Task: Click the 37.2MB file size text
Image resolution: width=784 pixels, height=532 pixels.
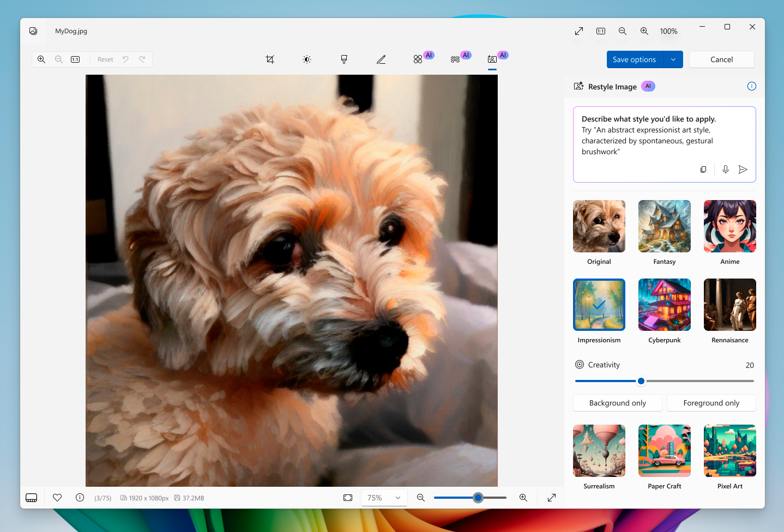Action: coord(194,498)
